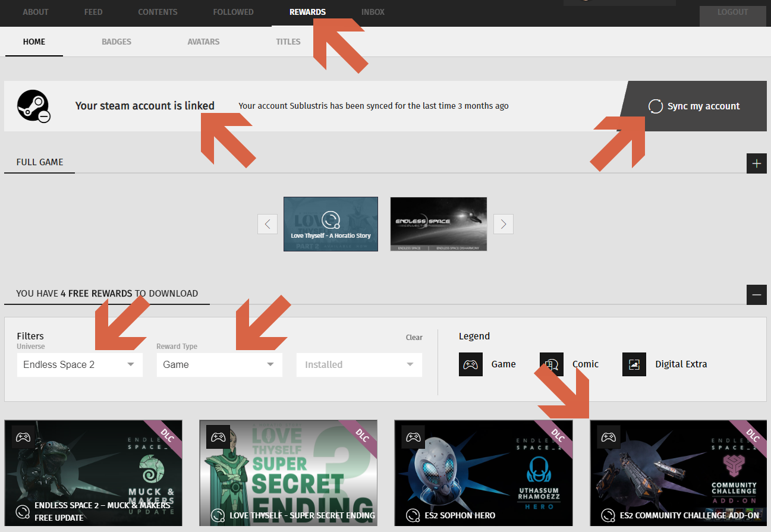
Task: Open Endless Space 2 Muck & Makers reward card
Action: pos(93,473)
